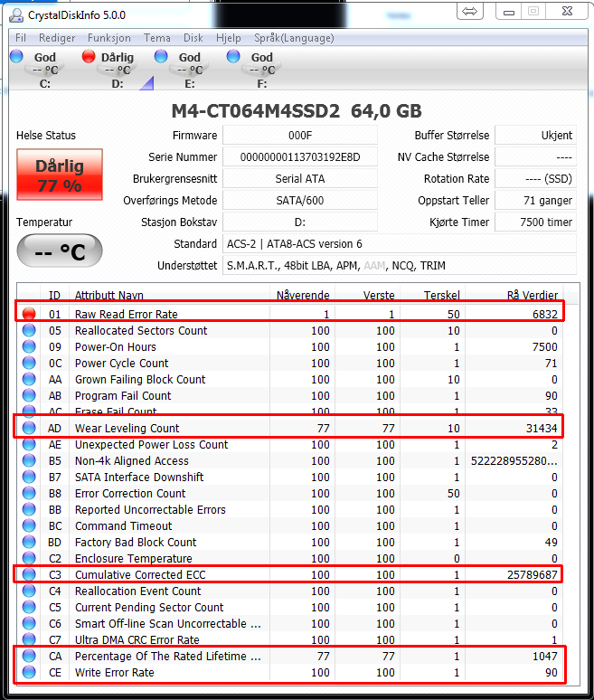Screen dimensions: 594x700
Task: Click the status icon for Percentage Of The Rated Lifetime
Action: point(29,657)
